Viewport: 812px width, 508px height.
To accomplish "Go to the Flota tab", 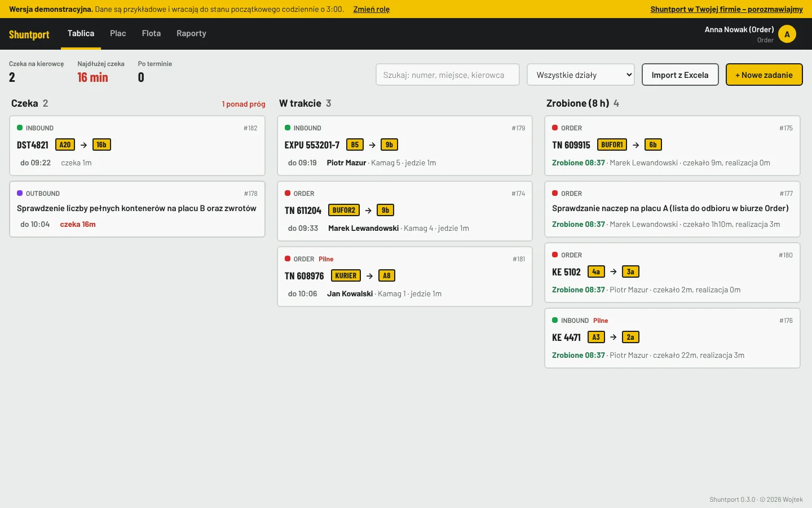I will (x=151, y=33).
